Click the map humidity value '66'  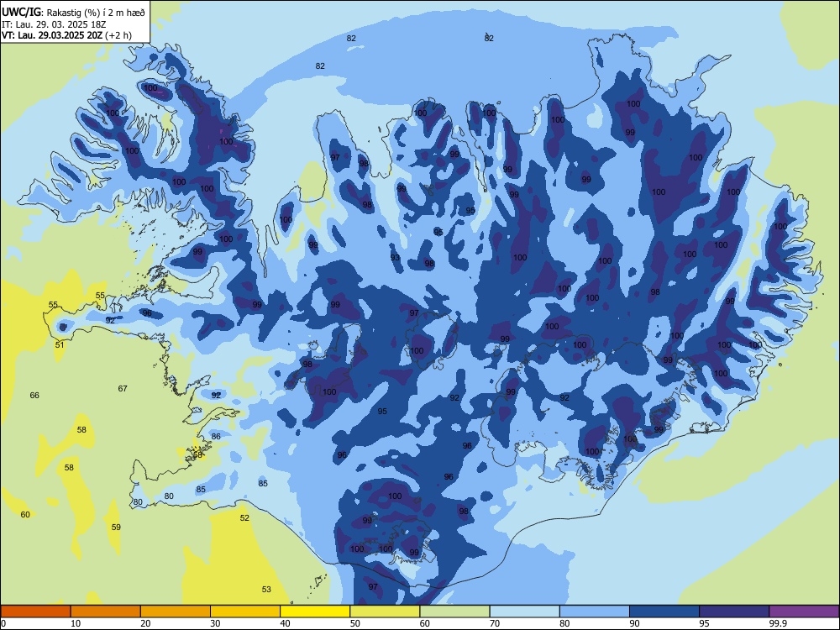(x=34, y=396)
